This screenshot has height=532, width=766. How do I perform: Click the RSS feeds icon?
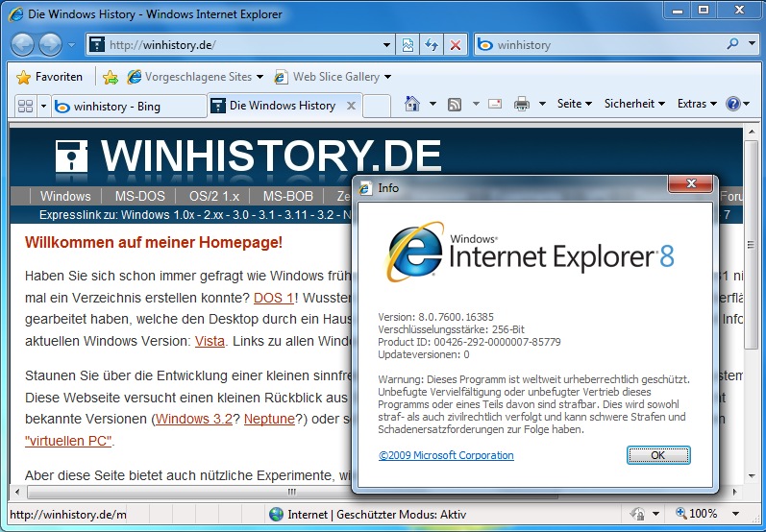coord(455,104)
